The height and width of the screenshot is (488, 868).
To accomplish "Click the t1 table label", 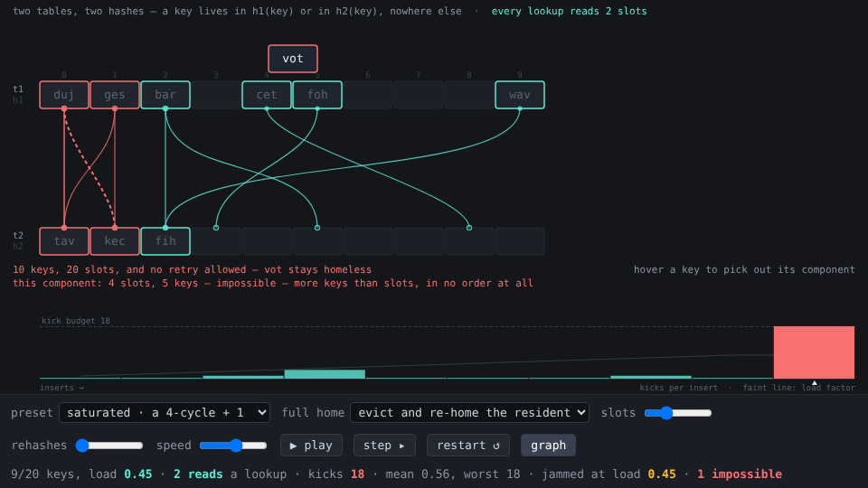I will [18, 89].
